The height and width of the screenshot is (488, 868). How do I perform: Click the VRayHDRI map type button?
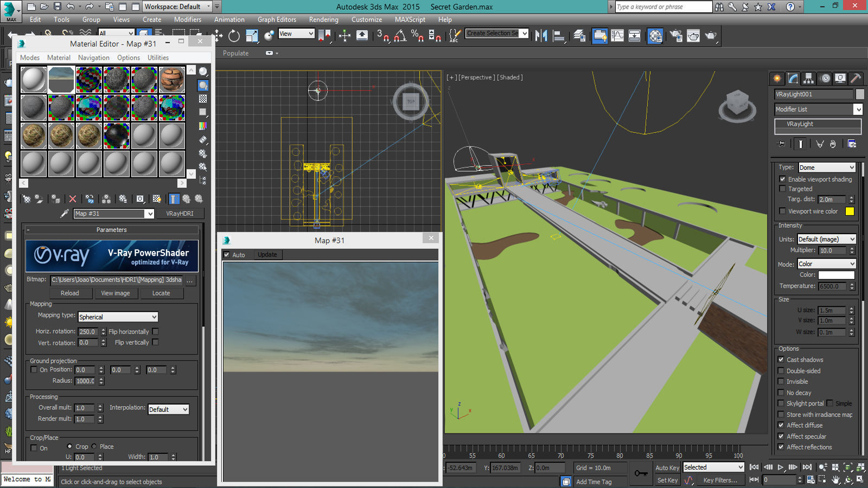coord(180,214)
